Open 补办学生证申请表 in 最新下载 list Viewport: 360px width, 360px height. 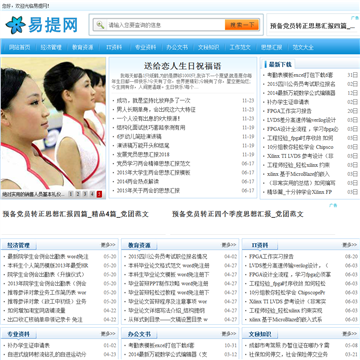pos(288,102)
